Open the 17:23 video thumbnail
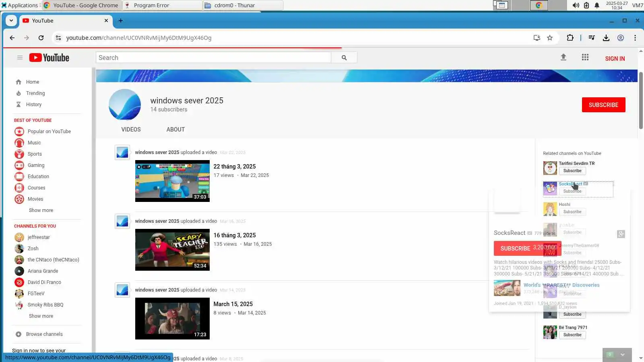The image size is (644, 362). (x=172, y=319)
